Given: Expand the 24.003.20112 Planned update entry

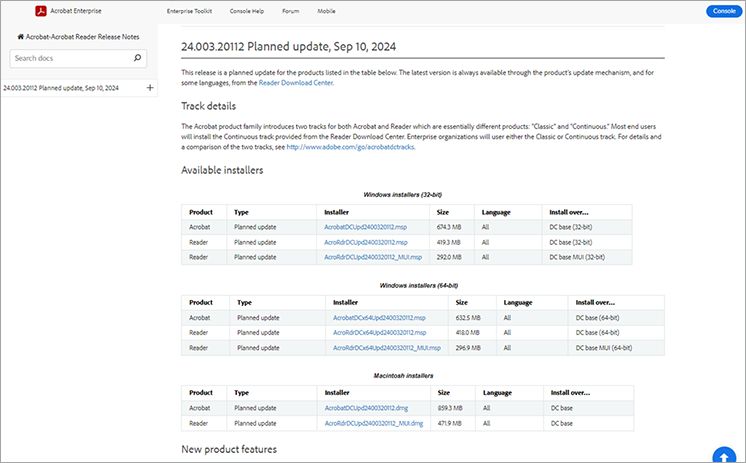Looking at the screenshot, I should [x=150, y=88].
